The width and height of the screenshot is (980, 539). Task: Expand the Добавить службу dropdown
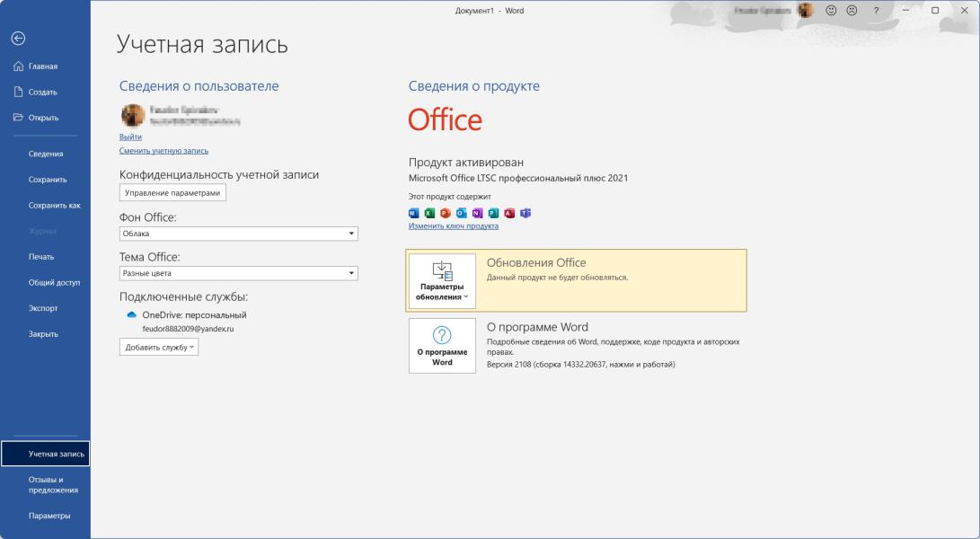tap(159, 347)
